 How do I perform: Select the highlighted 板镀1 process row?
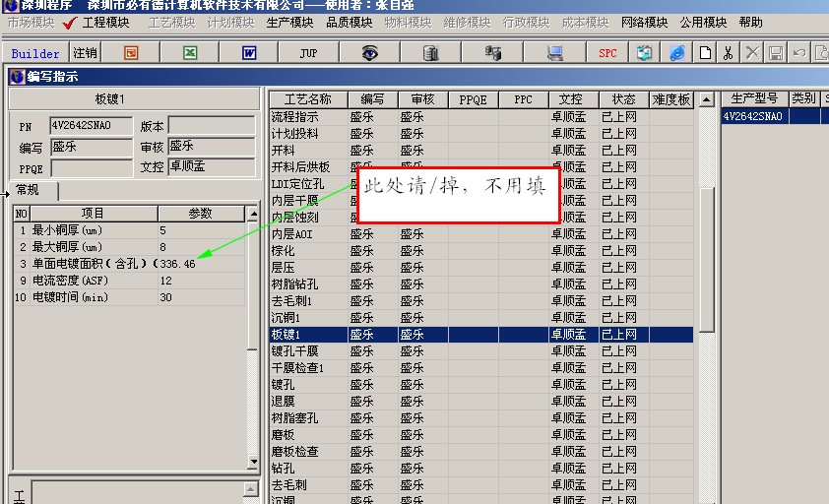point(481,335)
